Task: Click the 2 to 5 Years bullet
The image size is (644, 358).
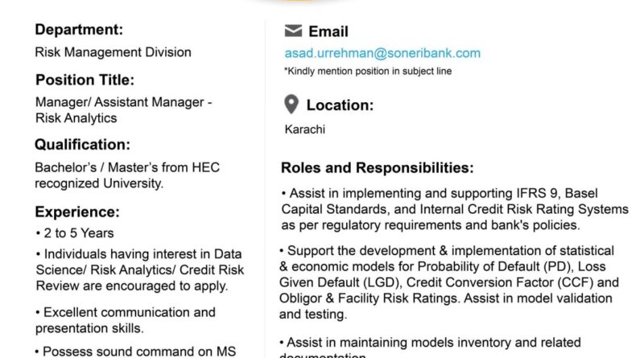Action: tap(76, 233)
